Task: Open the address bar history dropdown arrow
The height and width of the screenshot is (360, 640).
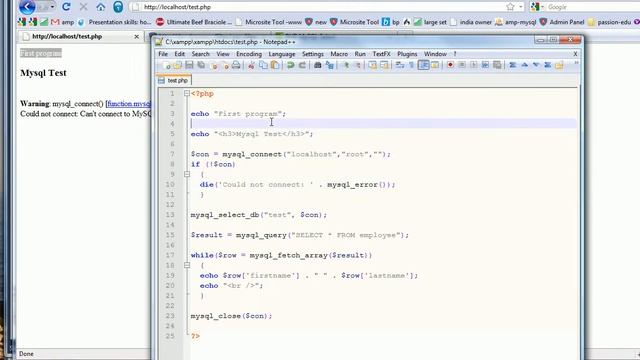Action: point(521,7)
